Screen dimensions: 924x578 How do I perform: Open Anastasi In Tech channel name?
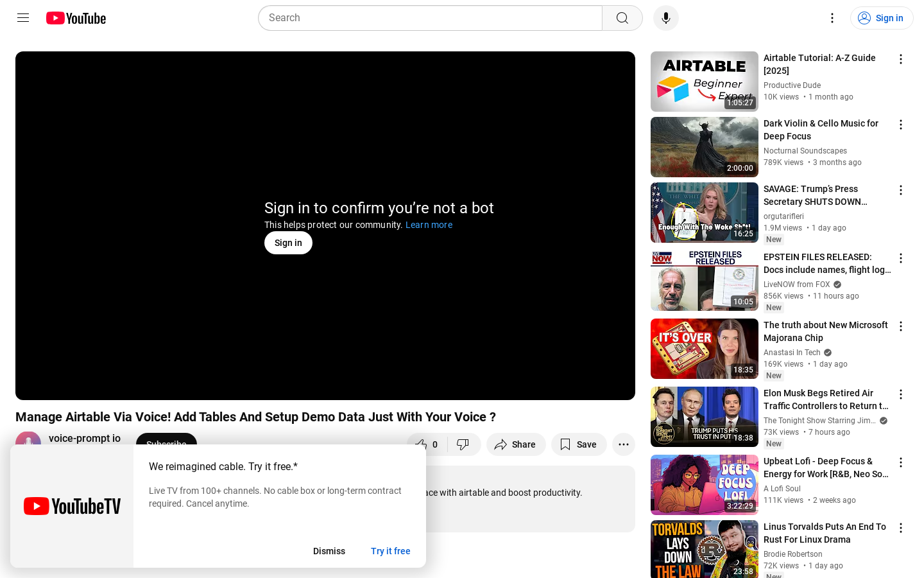(792, 353)
